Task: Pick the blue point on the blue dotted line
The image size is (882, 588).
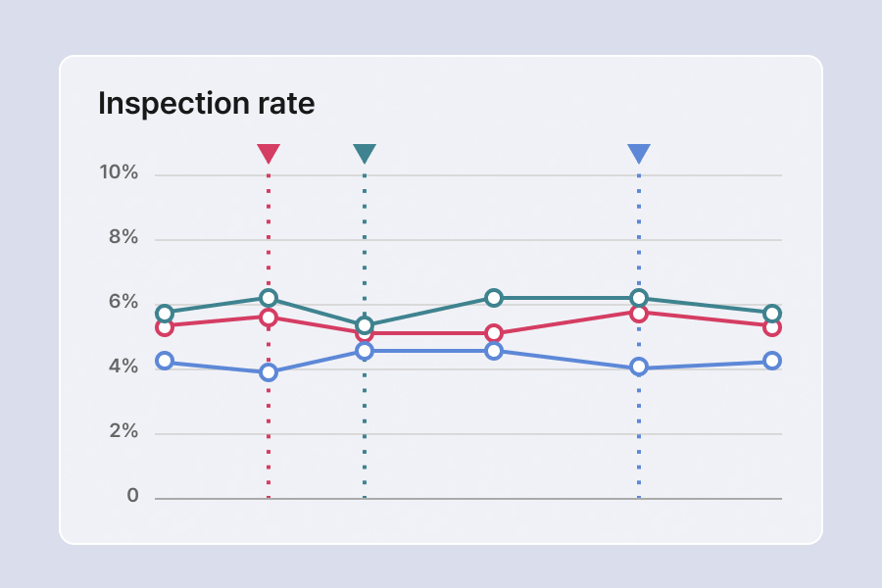Action: (639, 367)
